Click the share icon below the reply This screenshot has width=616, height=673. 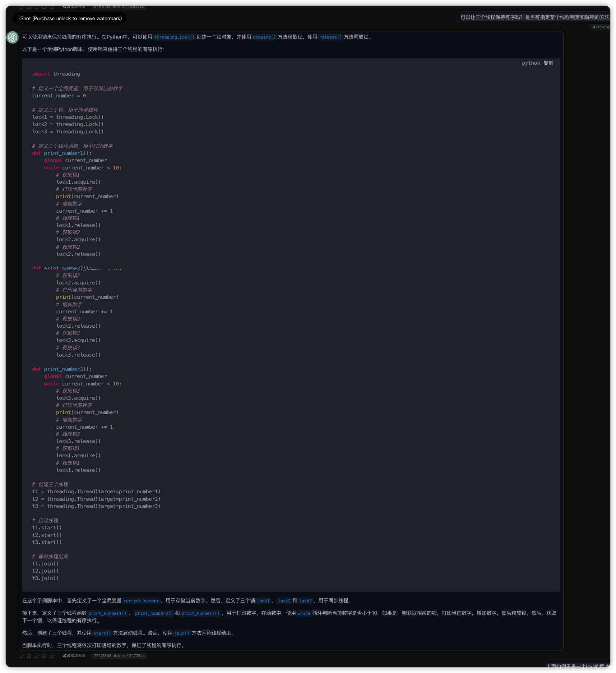pyautogui.click(x=64, y=656)
